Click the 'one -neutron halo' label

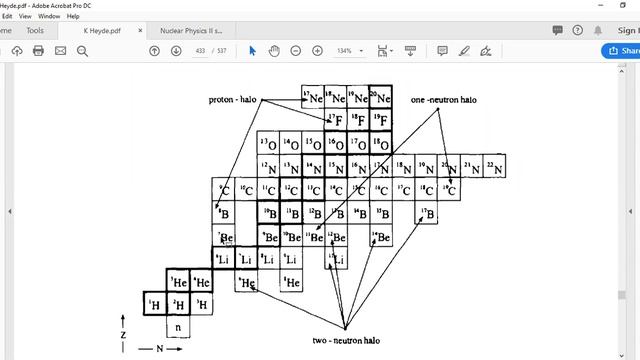click(x=444, y=100)
